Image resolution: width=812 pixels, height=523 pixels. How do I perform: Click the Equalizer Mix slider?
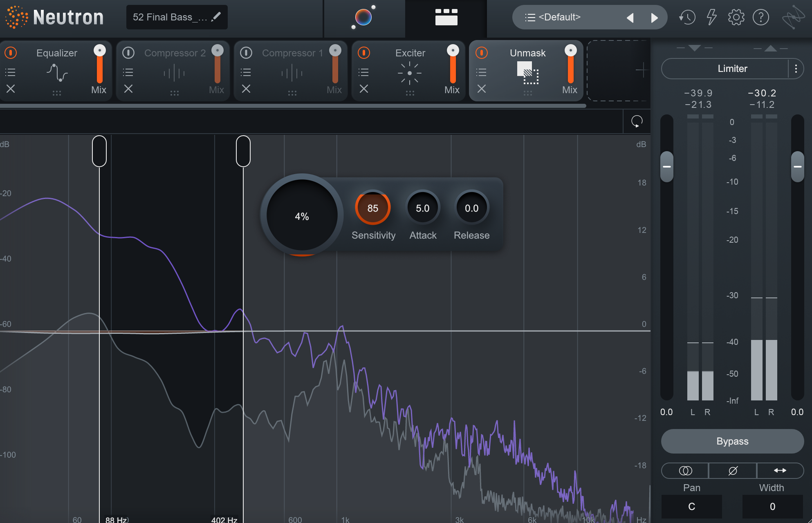click(99, 65)
